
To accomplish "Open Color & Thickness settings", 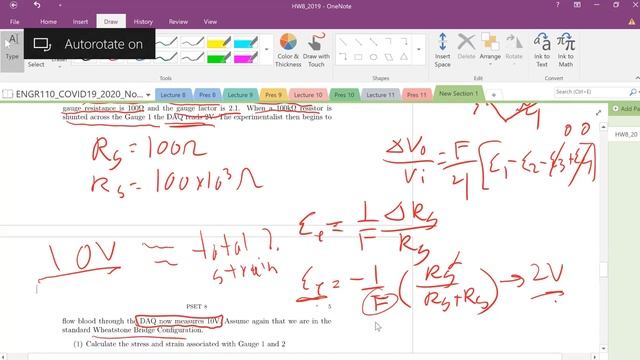I will 288,50.
